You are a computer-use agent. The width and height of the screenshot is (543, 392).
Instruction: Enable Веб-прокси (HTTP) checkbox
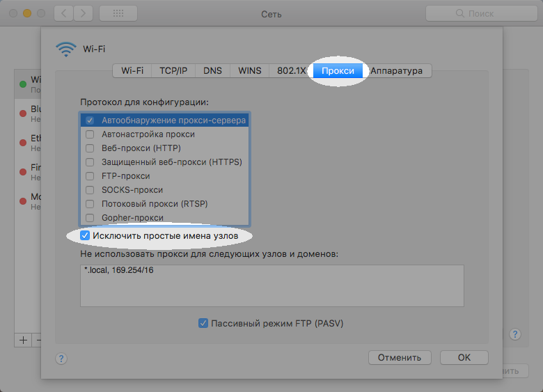pyautogui.click(x=90, y=148)
